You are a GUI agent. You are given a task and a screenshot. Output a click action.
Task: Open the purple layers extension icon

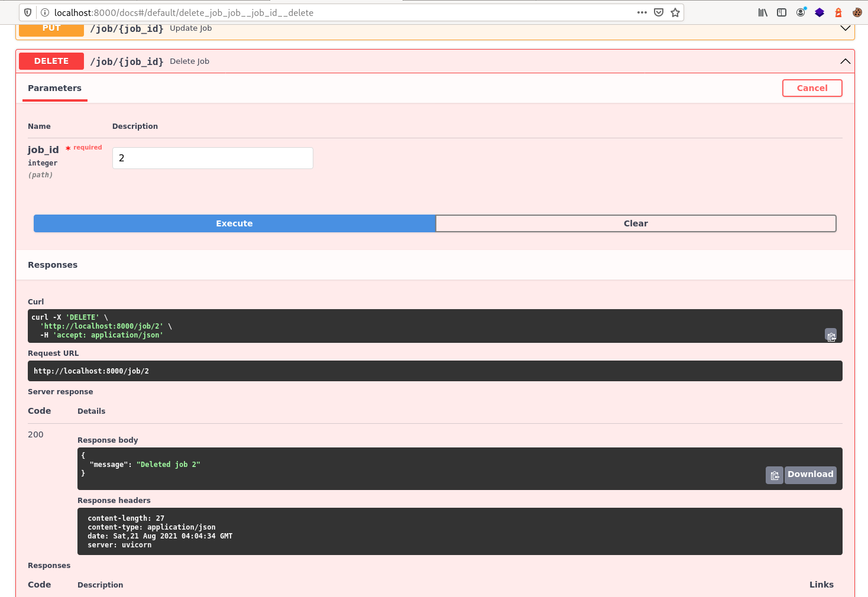pos(820,12)
